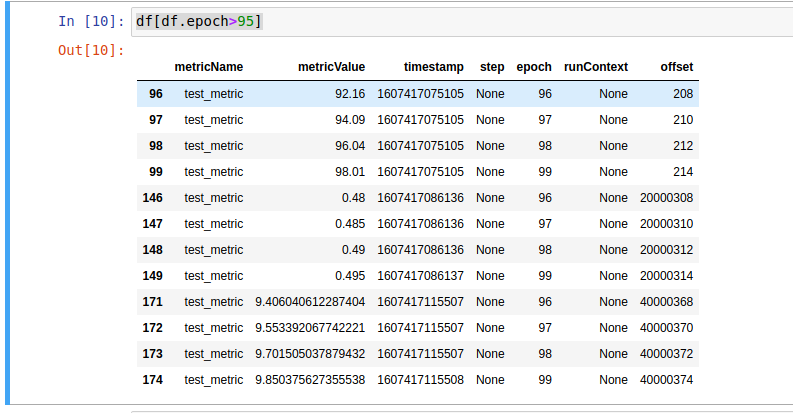Viewport: 793px width, 413px height.
Task: Click offset value 20000312
Action: [667, 250]
